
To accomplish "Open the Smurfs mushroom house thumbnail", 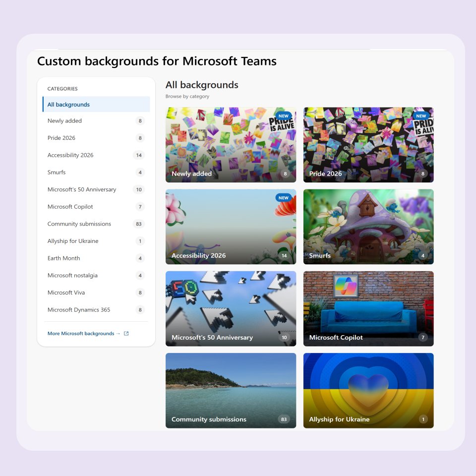I will click(x=368, y=227).
